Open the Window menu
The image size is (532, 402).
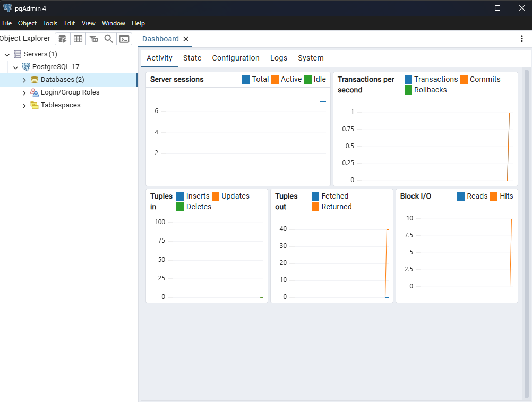pyautogui.click(x=114, y=23)
